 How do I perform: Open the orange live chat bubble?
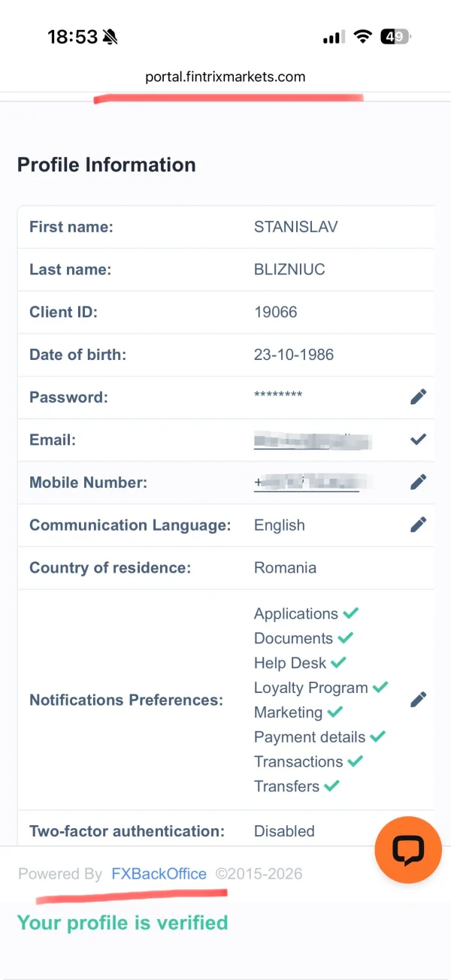408,849
